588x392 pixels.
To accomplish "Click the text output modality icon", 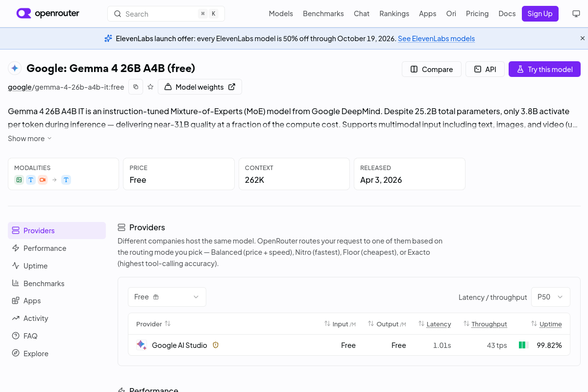I will [66, 180].
